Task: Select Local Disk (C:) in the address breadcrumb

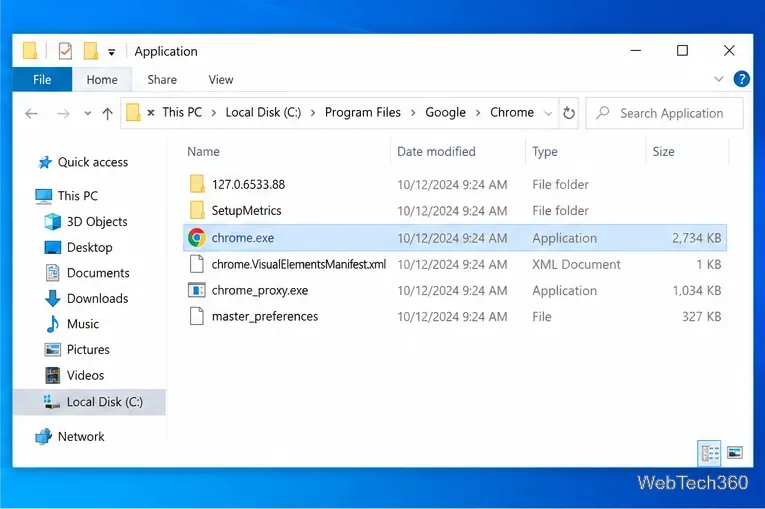Action: (263, 113)
